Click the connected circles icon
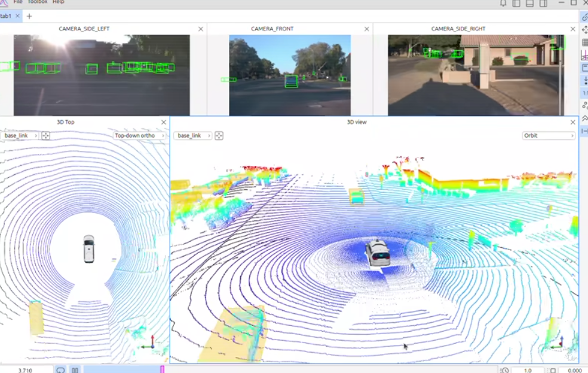 coord(584,106)
